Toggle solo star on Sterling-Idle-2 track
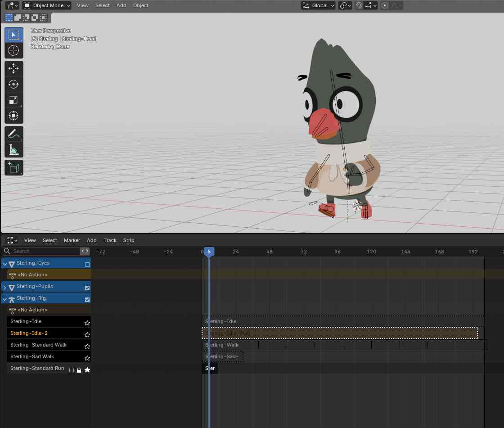The height and width of the screenshot is (428, 504). point(87,335)
